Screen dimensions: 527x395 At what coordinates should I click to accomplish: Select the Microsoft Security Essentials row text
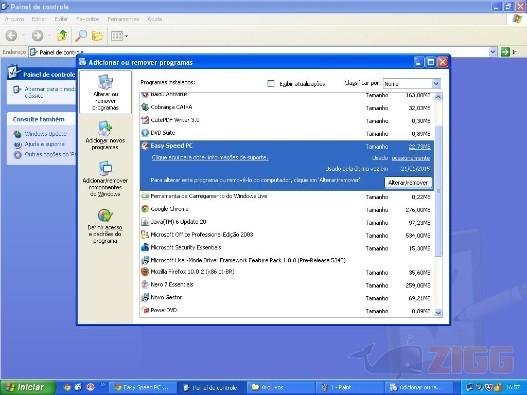pos(186,247)
